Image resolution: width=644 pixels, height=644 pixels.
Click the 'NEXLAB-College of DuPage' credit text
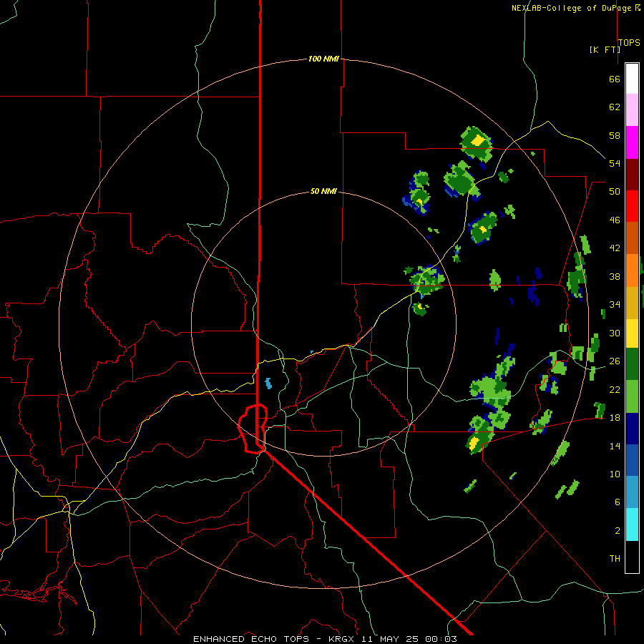tap(572, 8)
